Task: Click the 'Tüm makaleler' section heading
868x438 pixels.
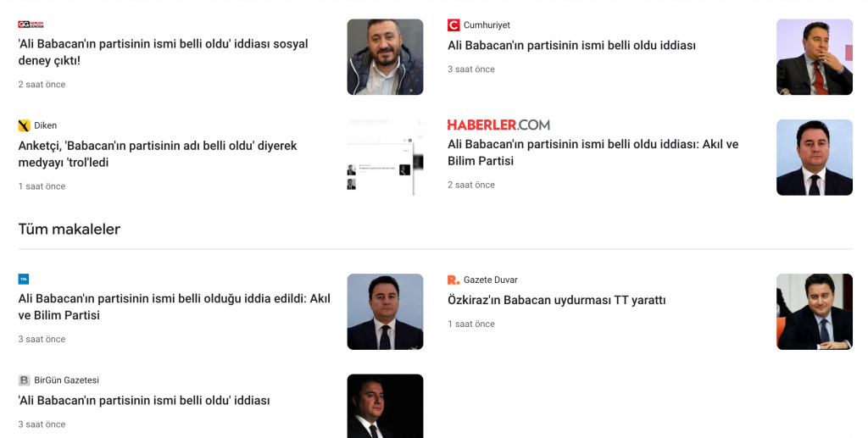Action: (70, 229)
